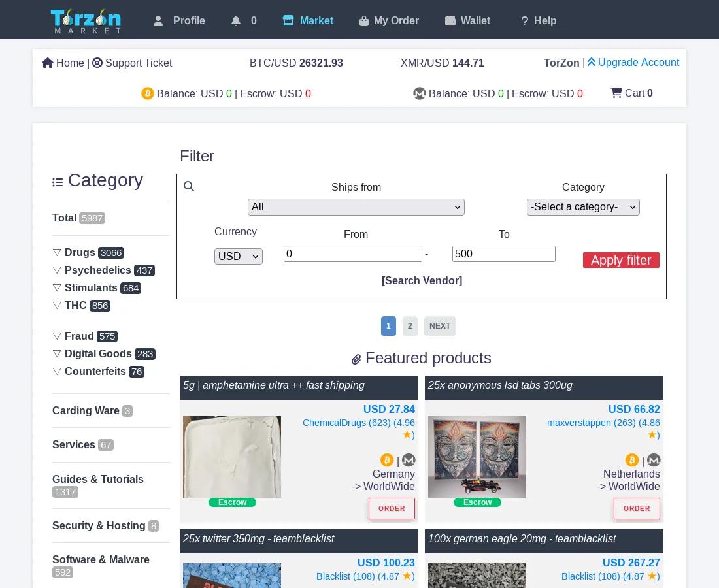Click the bag icon next to My Order
719x588 pixels.
pyautogui.click(x=364, y=21)
